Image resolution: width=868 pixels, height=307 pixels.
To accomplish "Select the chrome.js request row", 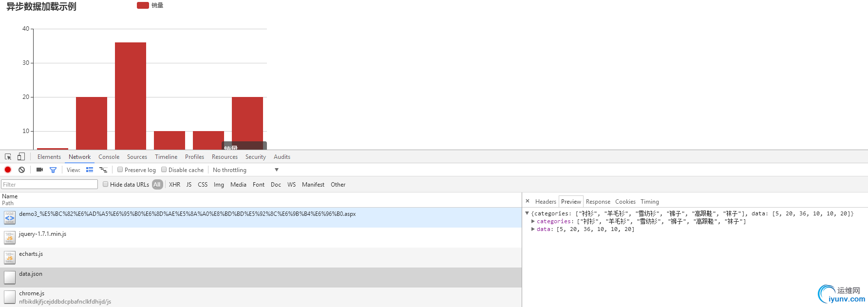I will [261, 297].
